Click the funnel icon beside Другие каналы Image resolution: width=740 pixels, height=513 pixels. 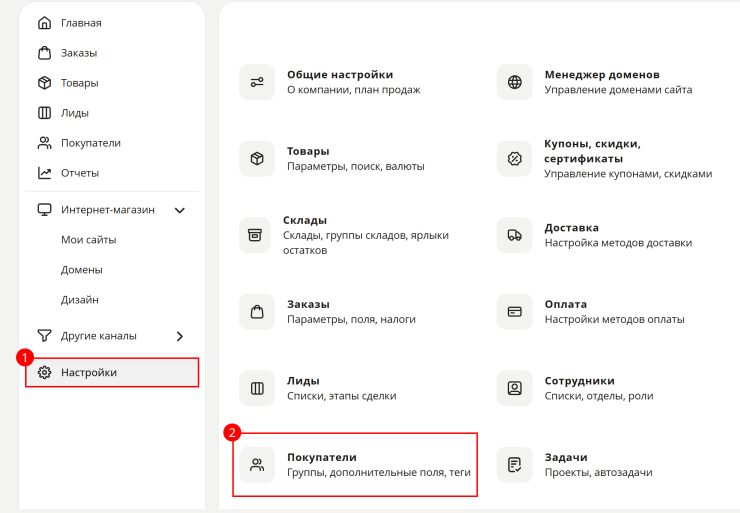coord(44,336)
